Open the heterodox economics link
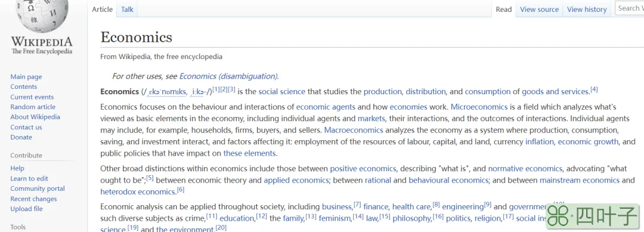644x232 pixels. tap(138, 192)
